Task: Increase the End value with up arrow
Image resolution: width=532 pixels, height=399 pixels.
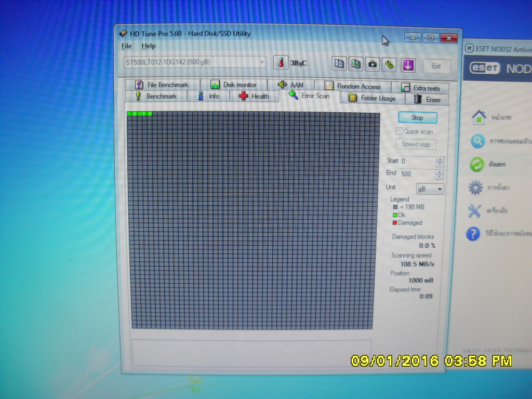Action: pos(440,172)
